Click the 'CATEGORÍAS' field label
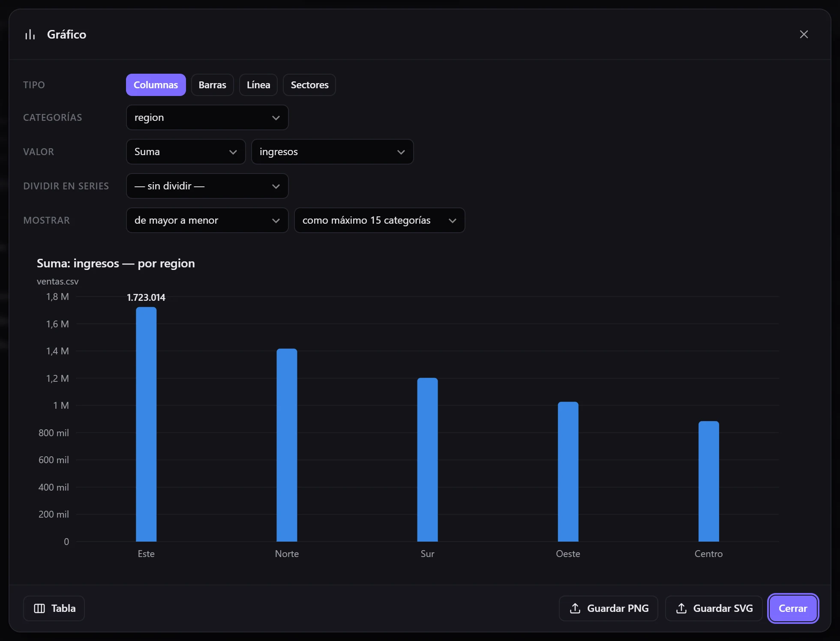This screenshot has height=641, width=840. (52, 117)
